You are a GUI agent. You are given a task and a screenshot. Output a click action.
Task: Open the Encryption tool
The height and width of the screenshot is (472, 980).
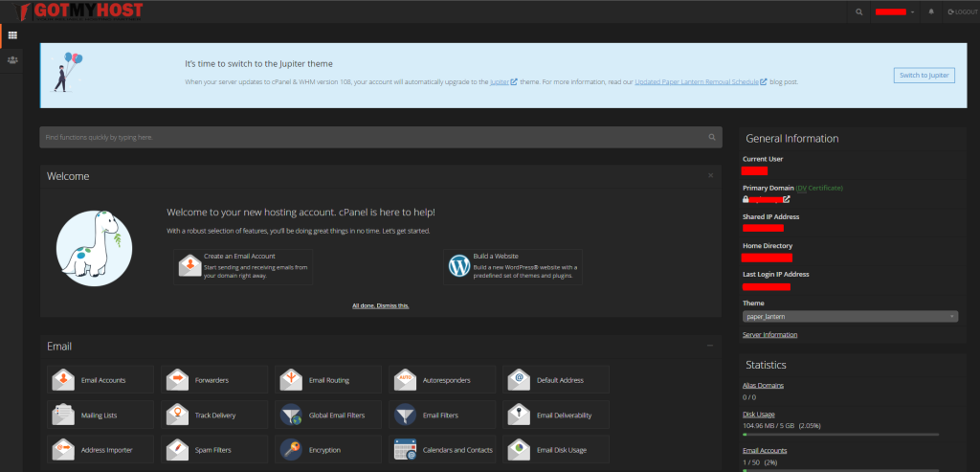292,449
